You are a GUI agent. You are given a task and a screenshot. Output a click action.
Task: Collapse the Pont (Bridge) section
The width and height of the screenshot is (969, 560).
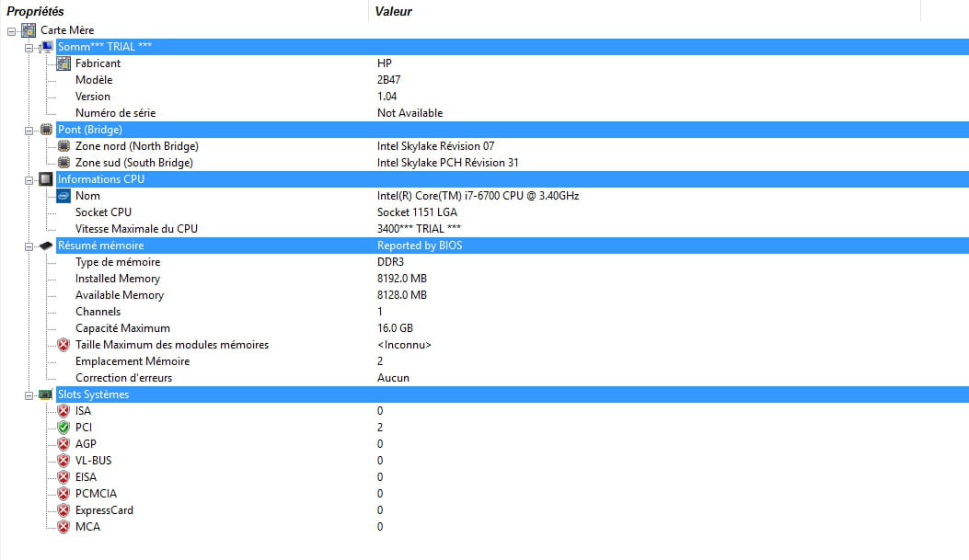[29, 131]
